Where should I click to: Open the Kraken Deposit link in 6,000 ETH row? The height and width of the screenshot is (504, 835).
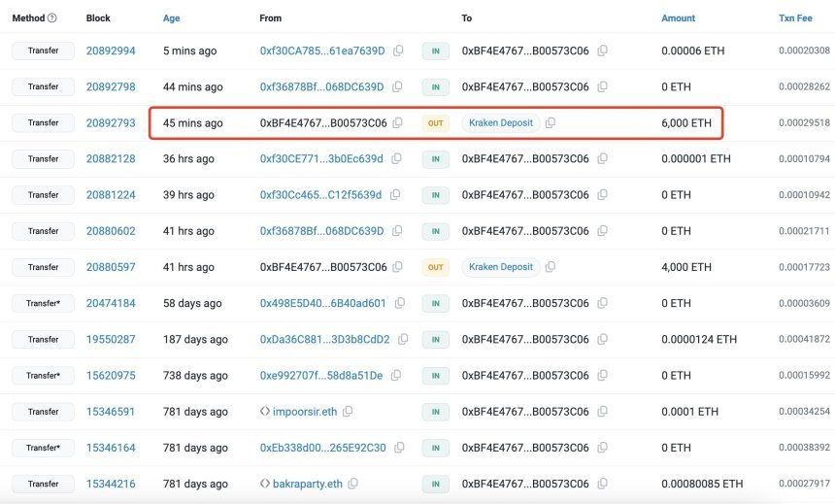point(501,122)
